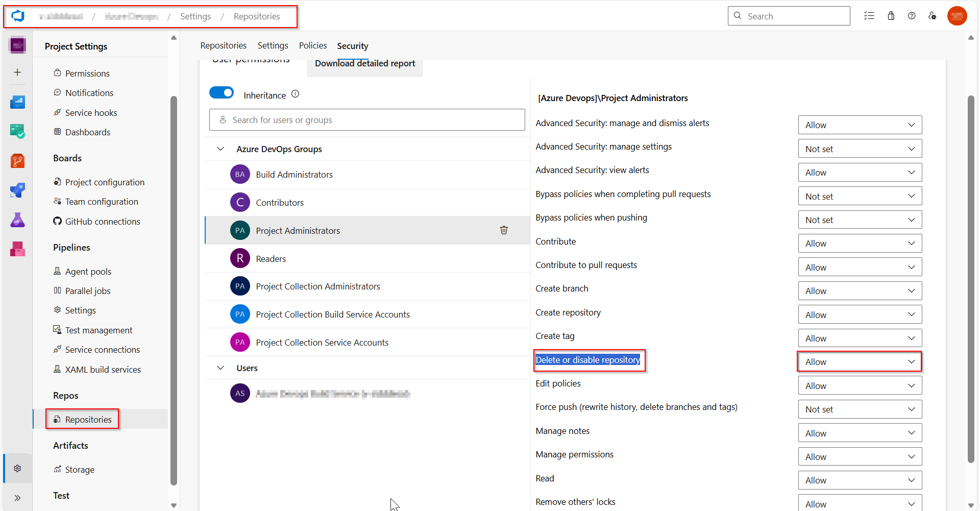
Task: Open the help question mark icon
Action: point(912,16)
